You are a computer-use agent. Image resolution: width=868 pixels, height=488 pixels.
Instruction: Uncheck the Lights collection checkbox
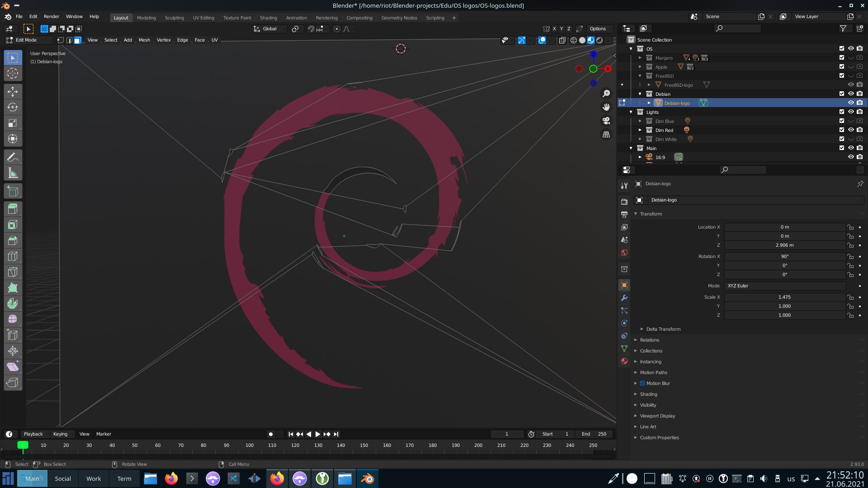pyautogui.click(x=842, y=112)
